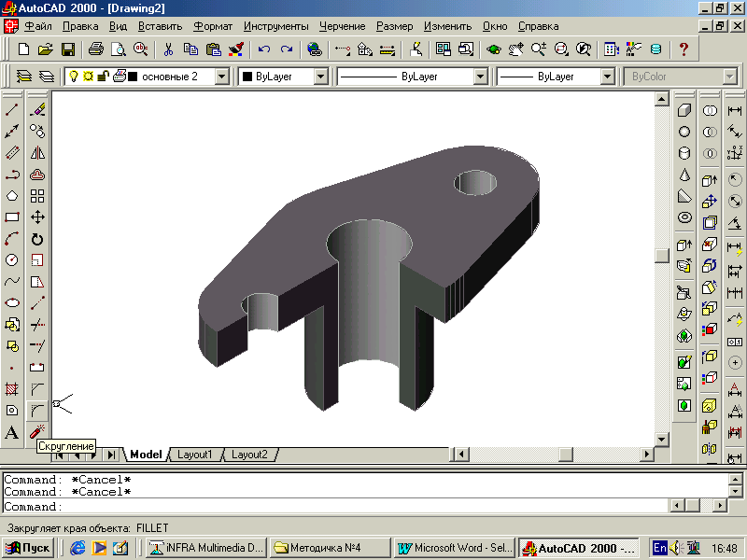This screenshot has width=747, height=560.
Task: Open Методичка №4 folder taskbar button
Action: tap(330, 548)
